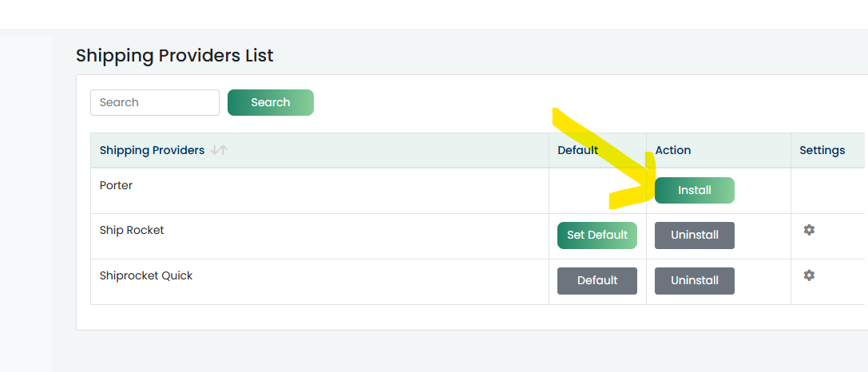The height and width of the screenshot is (372, 868).
Task: Click the empty Settings cell for Porter
Action: [827, 191]
